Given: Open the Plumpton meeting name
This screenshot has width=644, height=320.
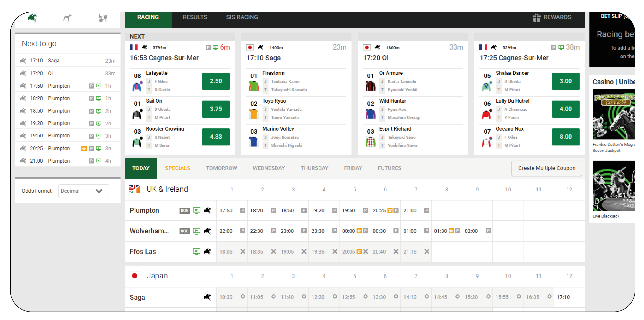Looking at the screenshot, I should pyautogui.click(x=144, y=210).
